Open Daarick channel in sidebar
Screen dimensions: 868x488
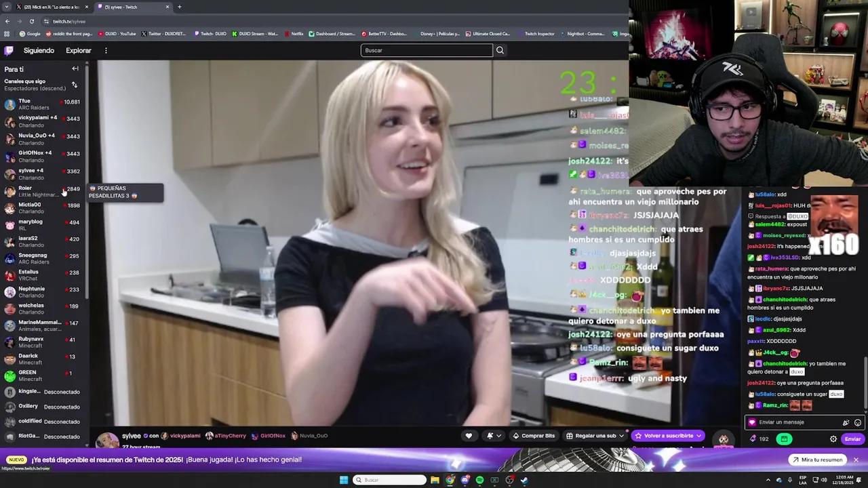click(x=42, y=359)
